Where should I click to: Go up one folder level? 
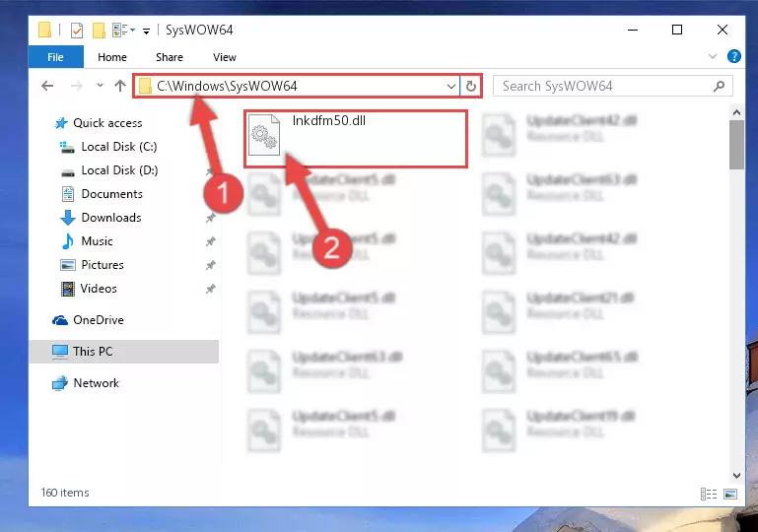coord(120,86)
